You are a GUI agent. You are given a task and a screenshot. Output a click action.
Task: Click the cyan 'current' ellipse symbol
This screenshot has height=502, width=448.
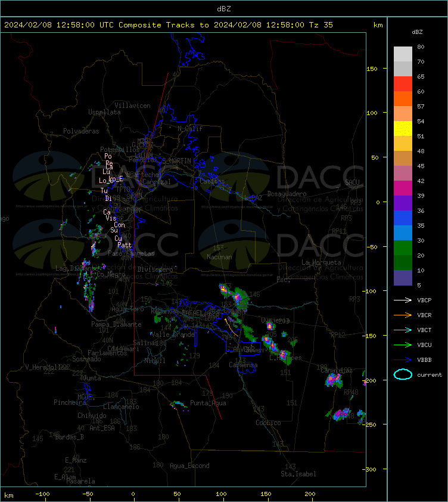(403, 374)
